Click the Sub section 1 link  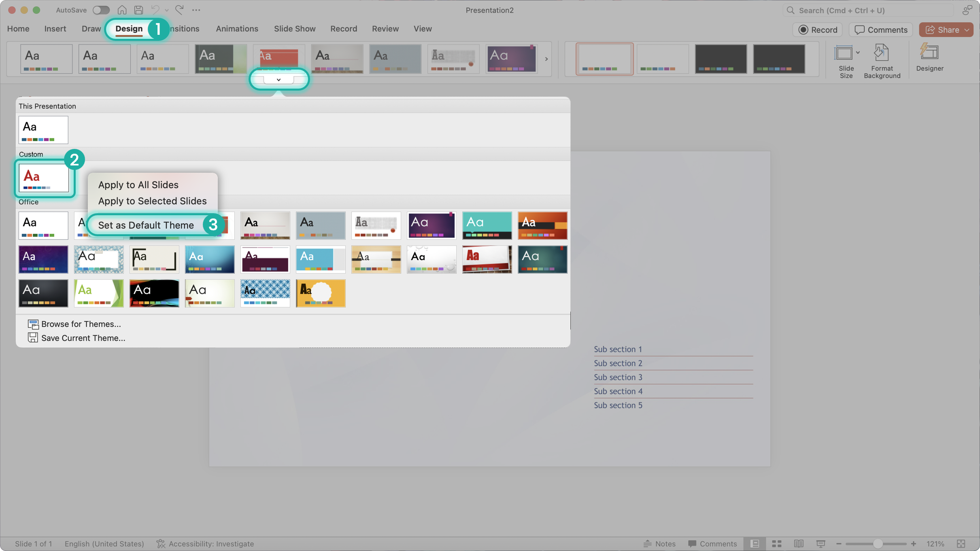click(618, 349)
